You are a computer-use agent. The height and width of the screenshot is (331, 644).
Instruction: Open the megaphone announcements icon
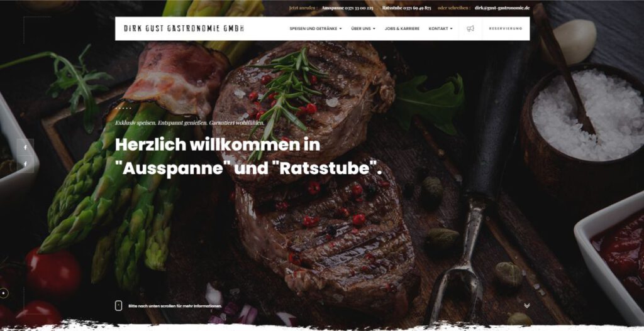coord(470,29)
